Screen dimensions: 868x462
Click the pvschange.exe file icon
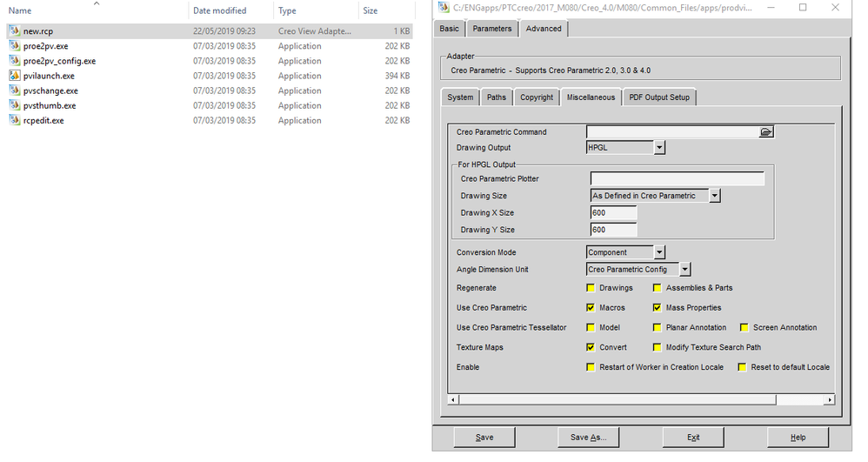pyautogui.click(x=14, y=90)
